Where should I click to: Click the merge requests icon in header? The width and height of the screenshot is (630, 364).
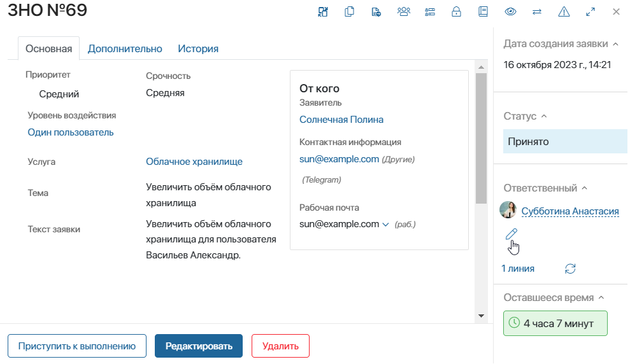point(323,11)
